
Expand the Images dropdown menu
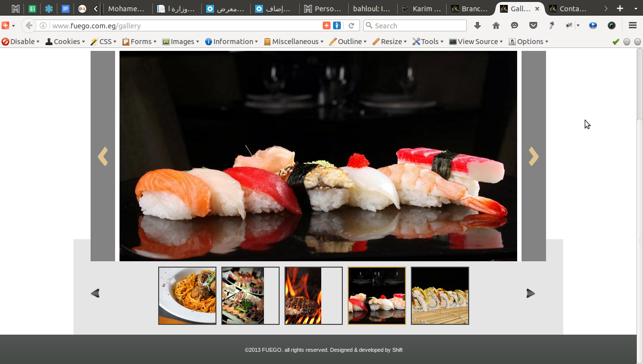point(181,42)
